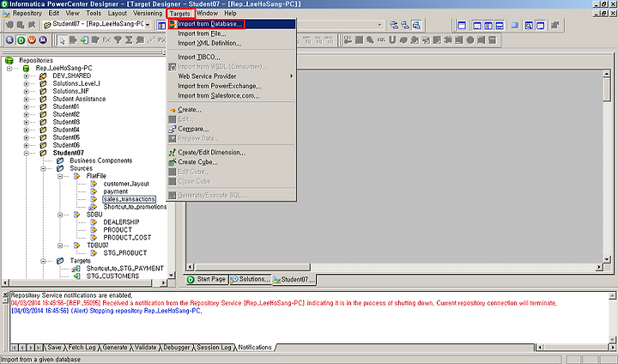Click the round circle transformation icon
The width and height of the screenshot is (618, 364).
pos(470,40)
